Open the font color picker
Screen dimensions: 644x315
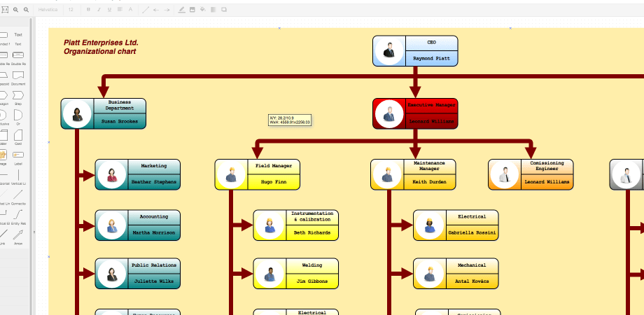131,9
